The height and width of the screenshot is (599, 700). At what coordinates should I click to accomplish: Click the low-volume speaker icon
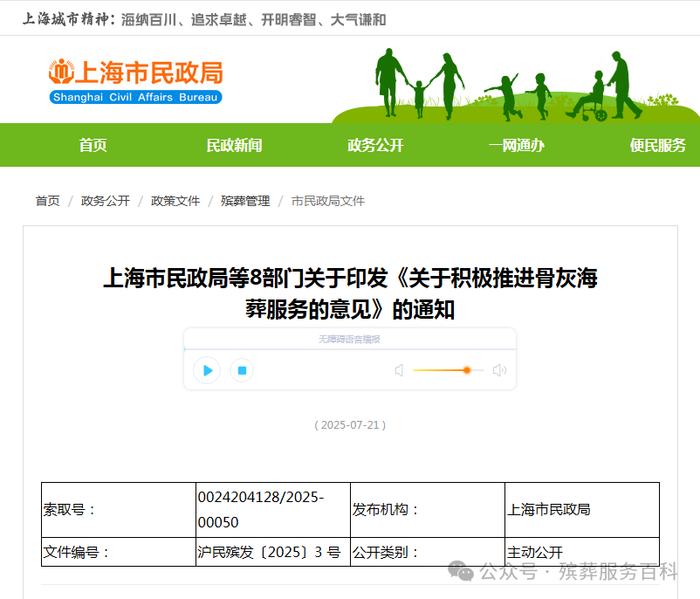click(x=400, y=370)
